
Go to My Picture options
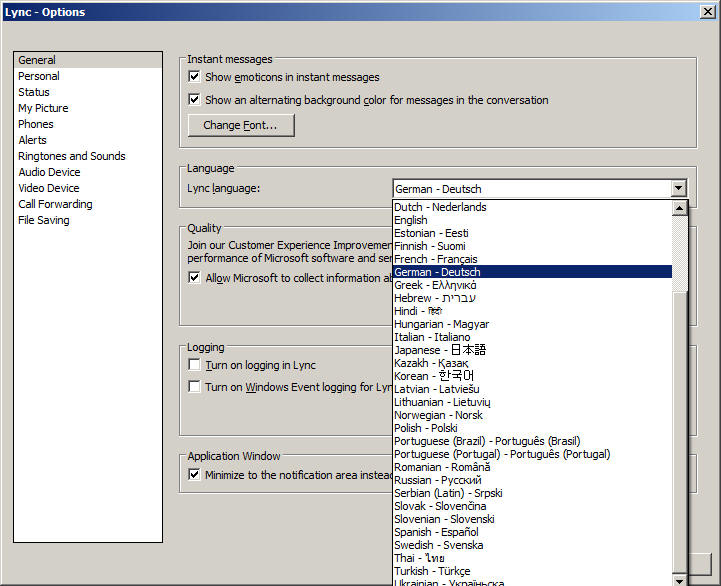coord(88,108)
